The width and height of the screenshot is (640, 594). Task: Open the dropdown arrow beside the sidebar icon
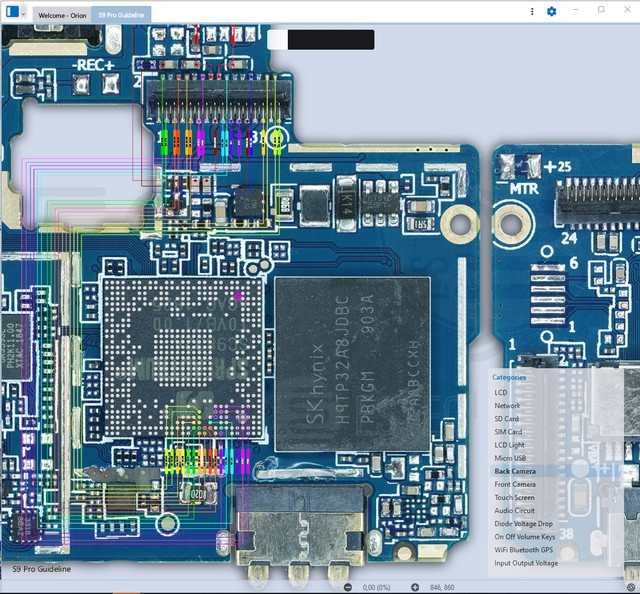(23, 14)
